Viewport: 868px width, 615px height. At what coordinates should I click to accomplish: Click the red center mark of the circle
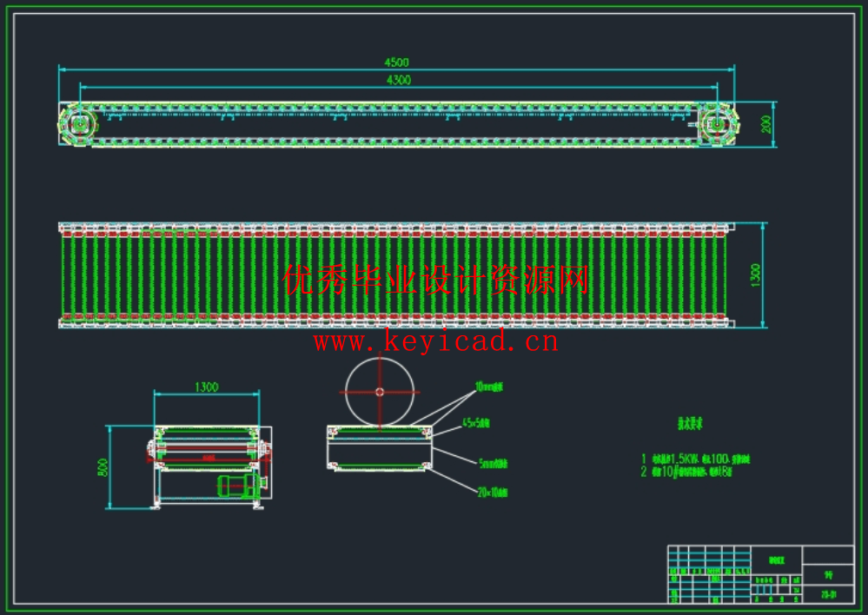[x=380, y=392]
